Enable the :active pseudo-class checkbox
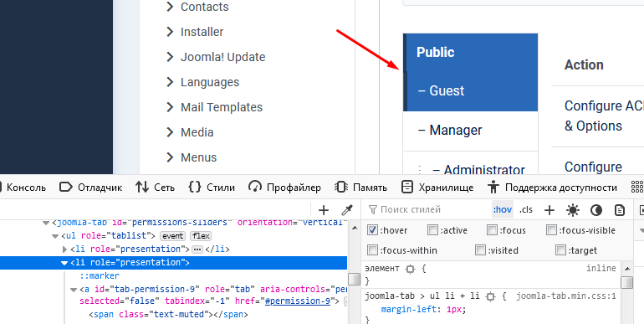644x324 pixels. click(432, 230)
